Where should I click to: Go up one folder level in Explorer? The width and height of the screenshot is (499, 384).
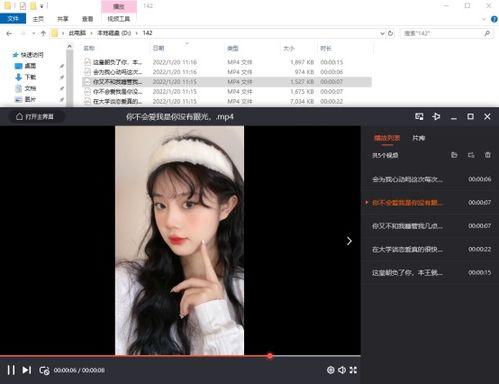click(43, 33)
